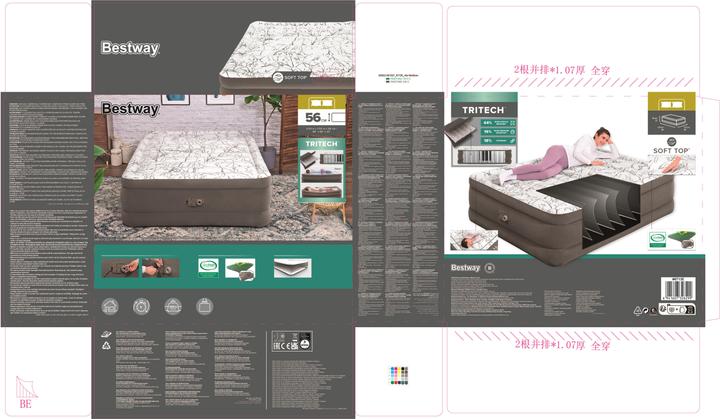The image size is (720, 419).
Task: Click the round house icon
Action: pyautogui.click(x=110, y=306)
